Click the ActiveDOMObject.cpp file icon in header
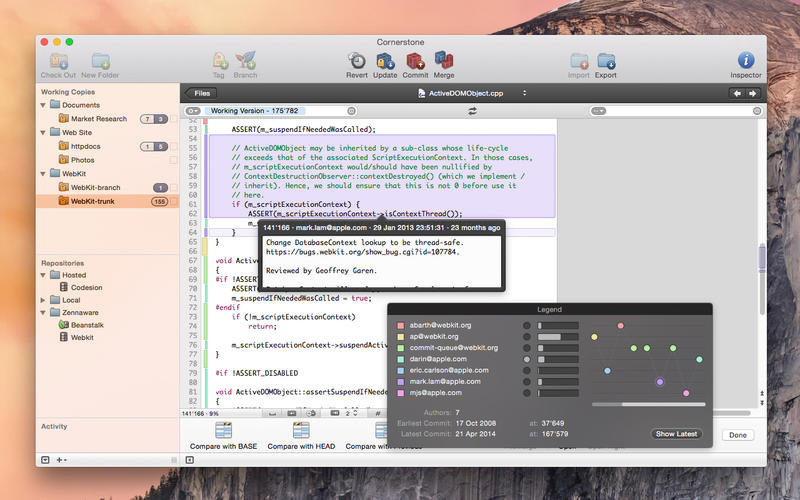The image size is (800, 500). 421,93
